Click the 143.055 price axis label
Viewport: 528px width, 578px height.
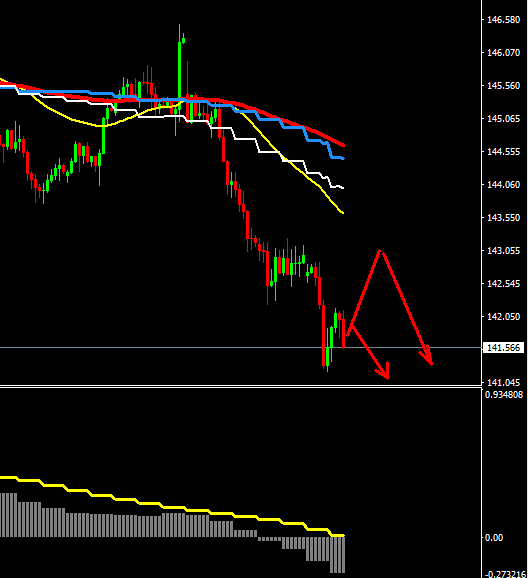503,251
